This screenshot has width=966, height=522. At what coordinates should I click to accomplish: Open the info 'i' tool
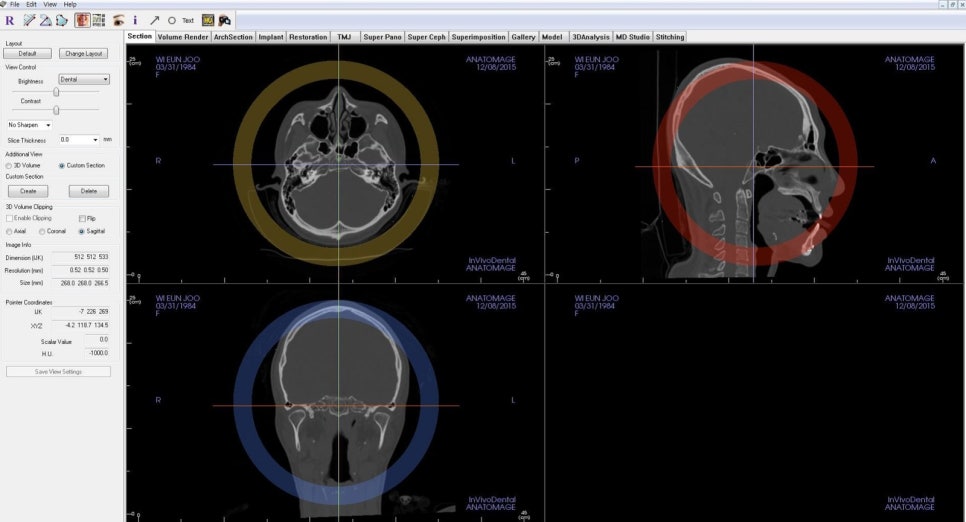[135, 20]
